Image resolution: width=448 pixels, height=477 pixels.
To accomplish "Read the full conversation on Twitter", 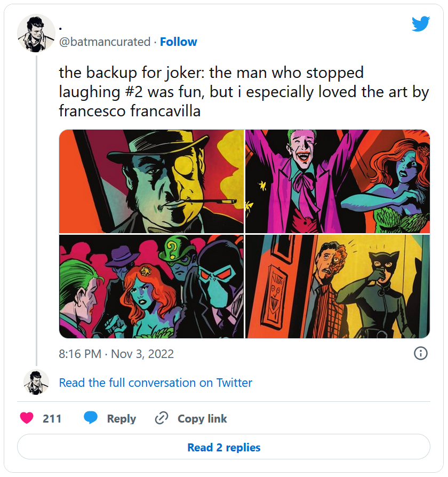I will coord(155,383).
